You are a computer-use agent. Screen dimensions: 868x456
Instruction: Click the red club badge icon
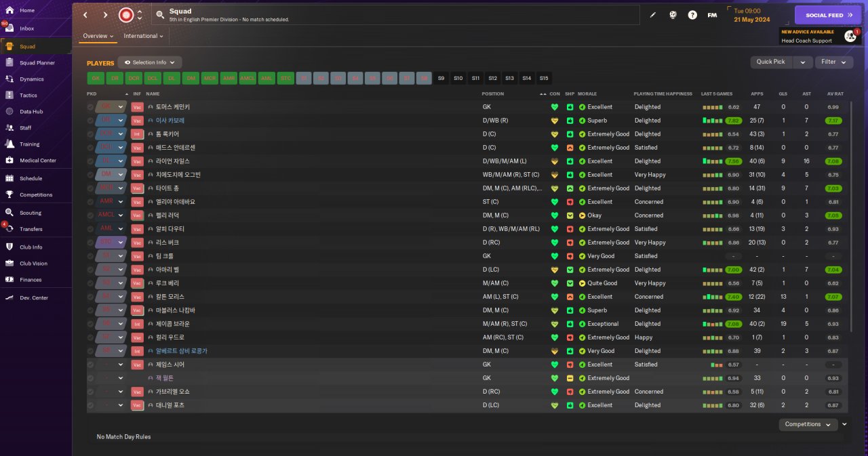(x=125, y=14)
